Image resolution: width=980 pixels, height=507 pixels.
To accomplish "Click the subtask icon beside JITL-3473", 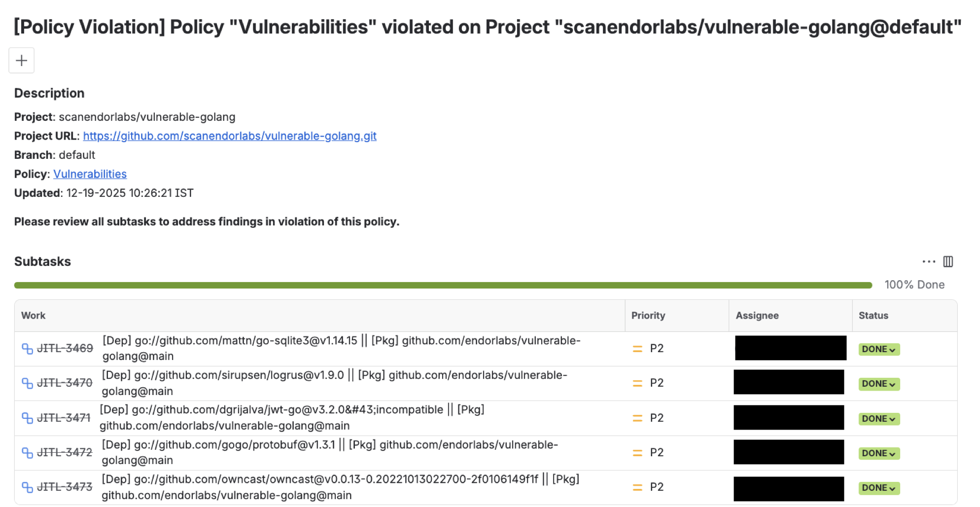I will [27, 487].
